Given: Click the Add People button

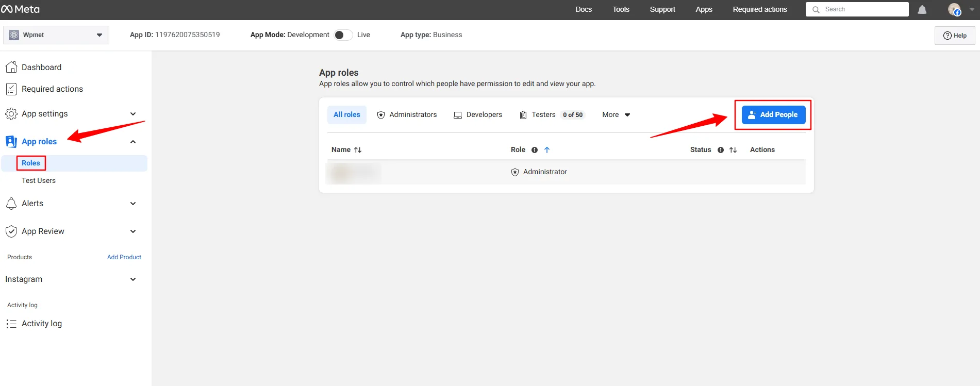Looking at the screenshot, I should 773,115.
